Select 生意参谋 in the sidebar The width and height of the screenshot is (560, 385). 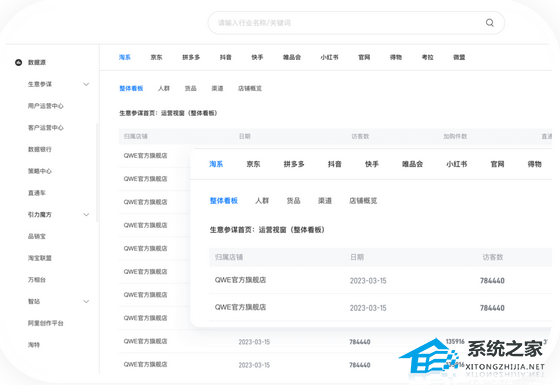click(x=40, y=84)
